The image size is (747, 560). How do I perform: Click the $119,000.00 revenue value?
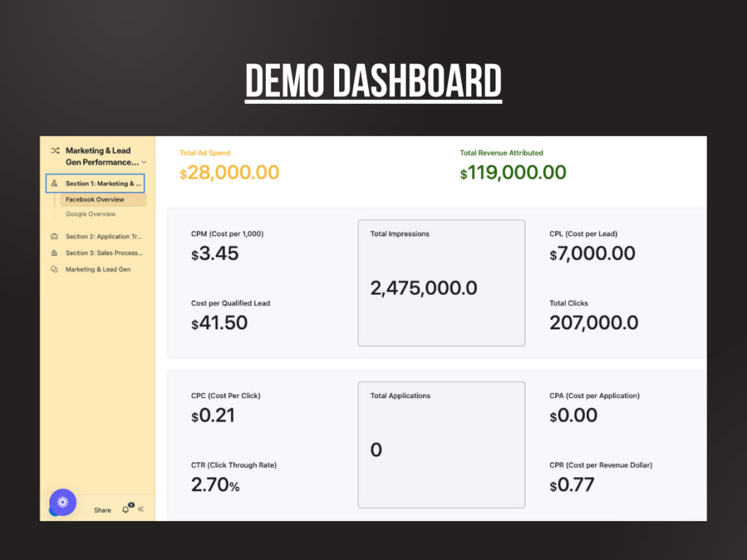tap(513, 172)
